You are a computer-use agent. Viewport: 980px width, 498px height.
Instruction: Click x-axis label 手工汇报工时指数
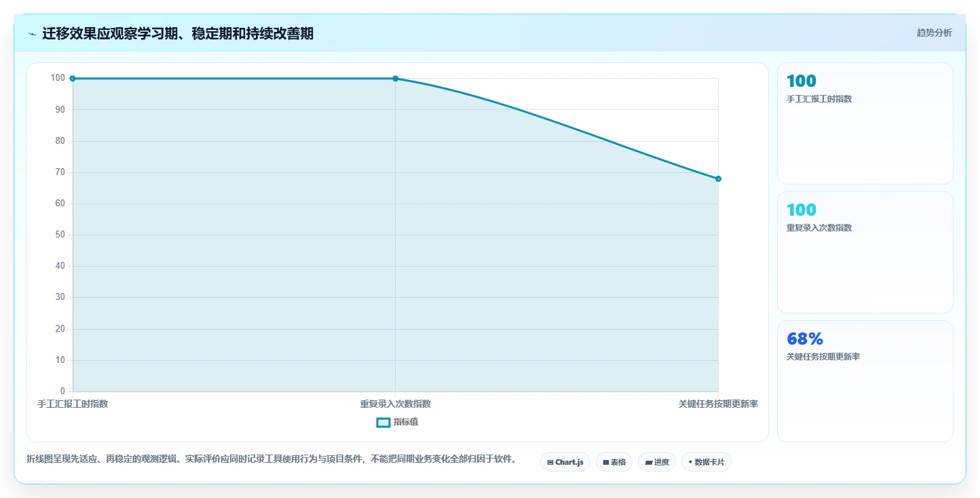tap(73, 404)
